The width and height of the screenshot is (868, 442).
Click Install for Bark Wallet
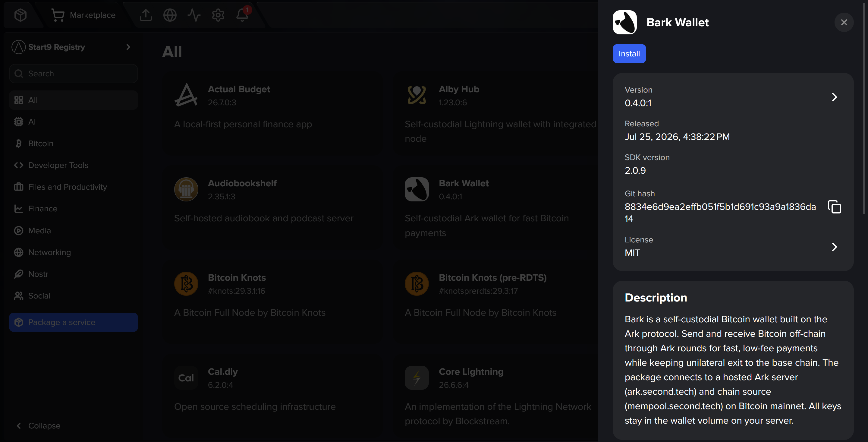(629, 54)
